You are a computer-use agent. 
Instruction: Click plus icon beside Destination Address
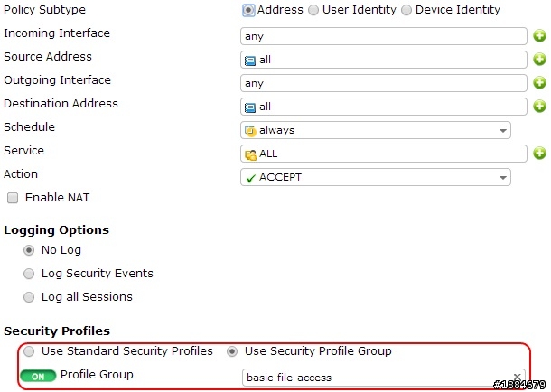(x=539, y=106)
